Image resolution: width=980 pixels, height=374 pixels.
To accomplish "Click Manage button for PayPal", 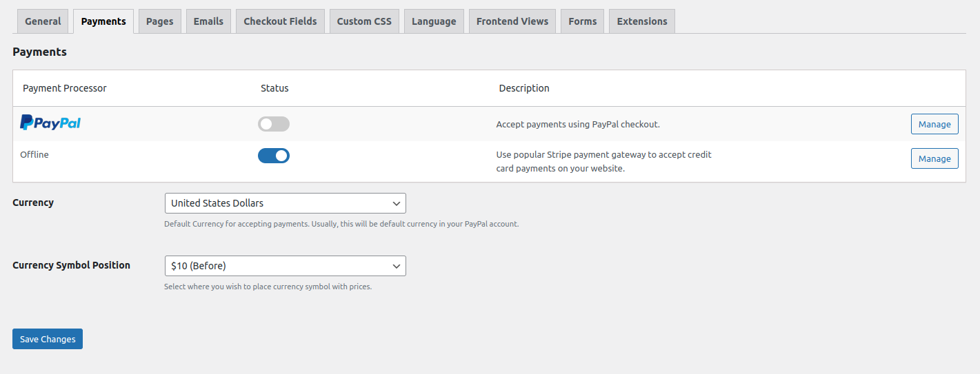I will (934, 124).
